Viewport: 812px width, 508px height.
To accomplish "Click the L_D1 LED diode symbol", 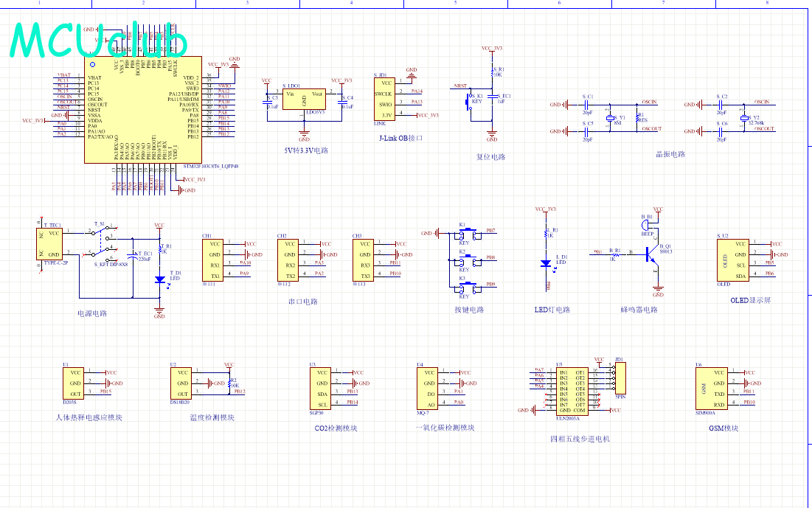I will [x=546, y=263].
